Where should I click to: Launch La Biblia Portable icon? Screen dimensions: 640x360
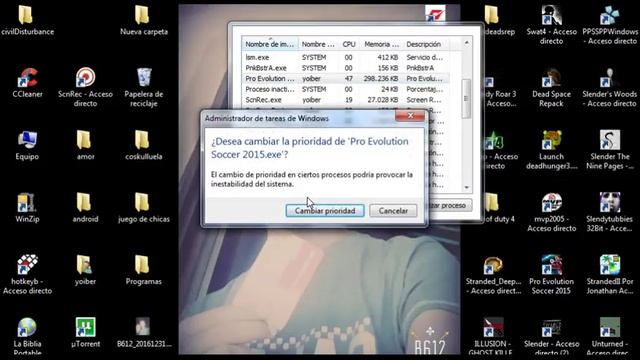27,328
